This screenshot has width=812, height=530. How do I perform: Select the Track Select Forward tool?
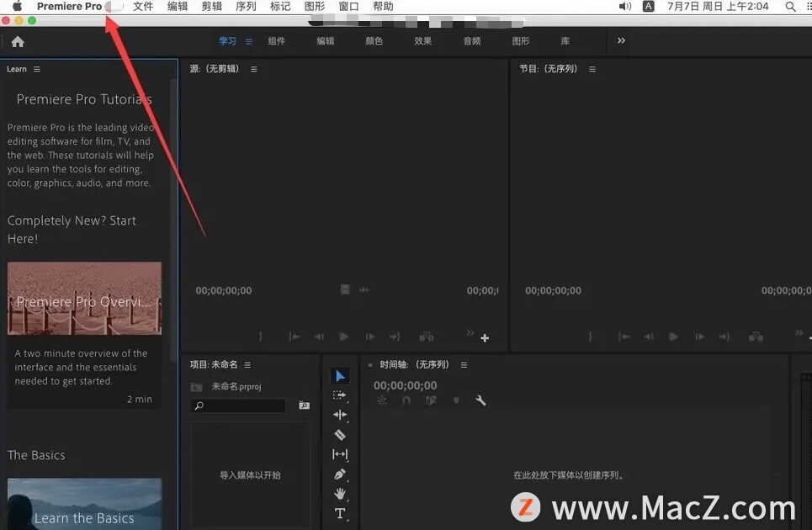coord(340,395)
